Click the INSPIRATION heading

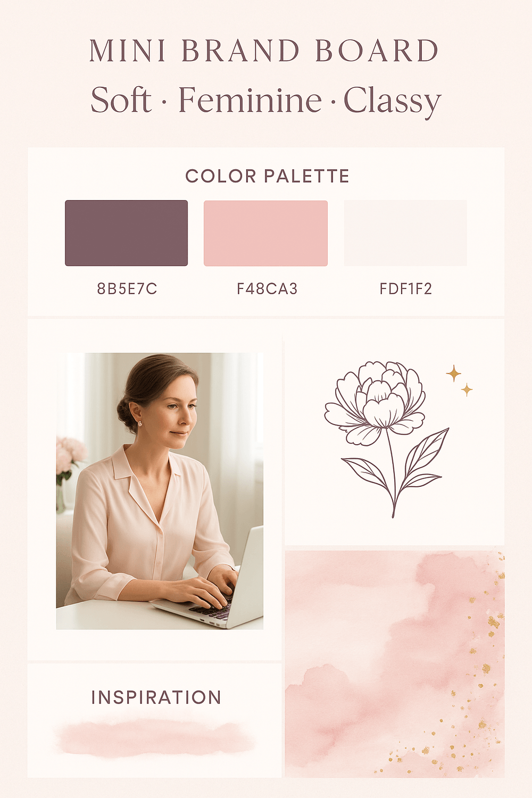click(156, 697)
